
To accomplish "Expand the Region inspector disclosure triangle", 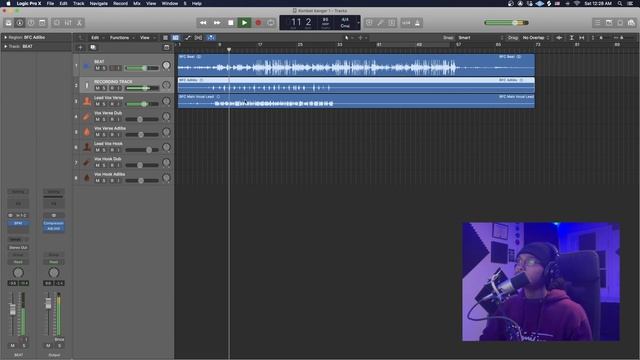I will point(6,38).
